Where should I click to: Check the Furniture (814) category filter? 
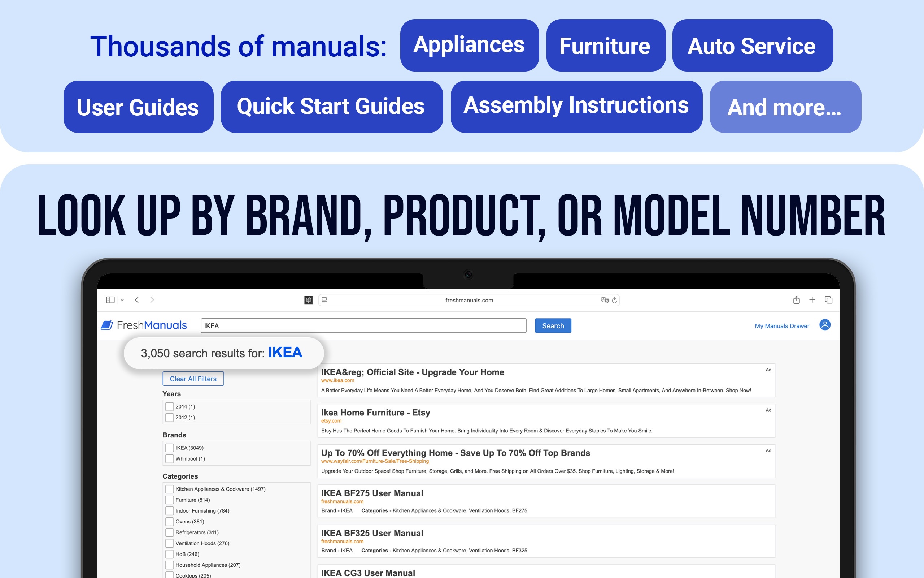(x=170, y=500)
